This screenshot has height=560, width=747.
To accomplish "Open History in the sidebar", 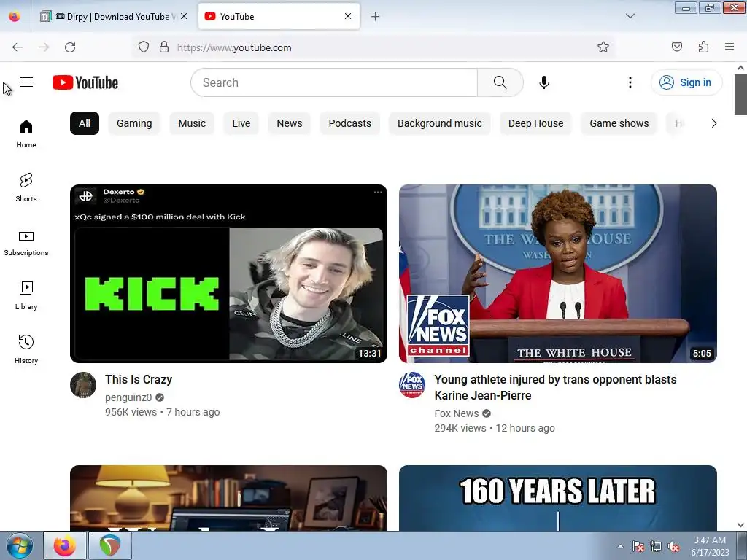I will 26,349.
